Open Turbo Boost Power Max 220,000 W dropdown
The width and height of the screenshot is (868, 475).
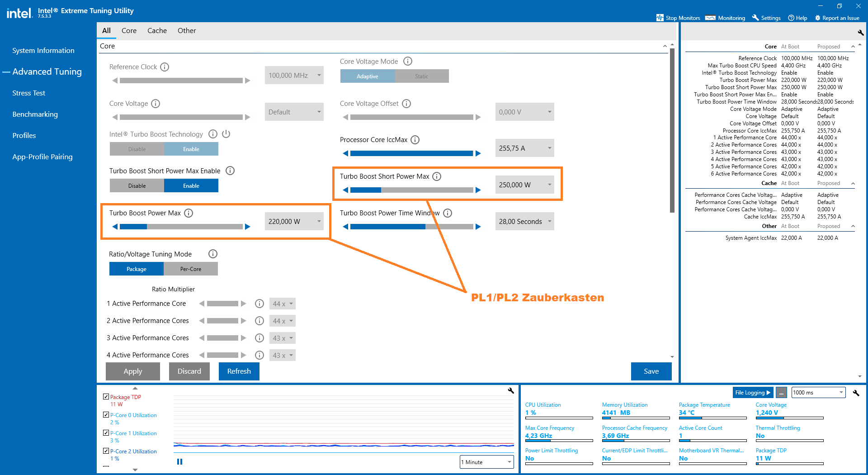[294, 221]
